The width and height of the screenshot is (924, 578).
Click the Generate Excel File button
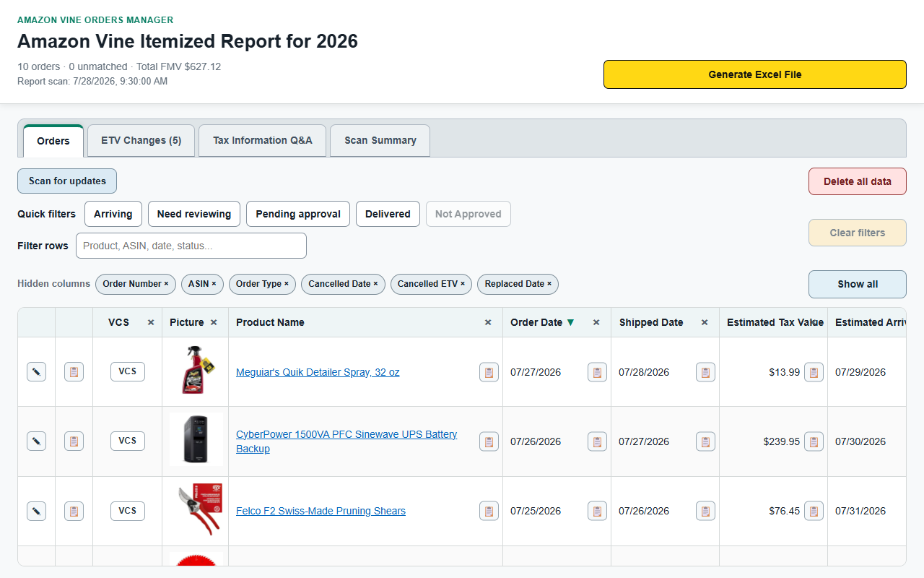point(755,74)
